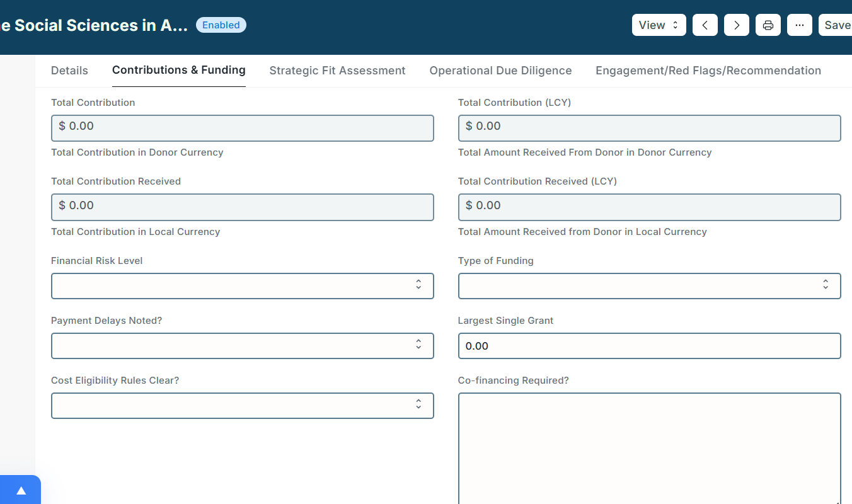Click the Save button
Viewport: 852px width, 504px height.
click(837, 25)
